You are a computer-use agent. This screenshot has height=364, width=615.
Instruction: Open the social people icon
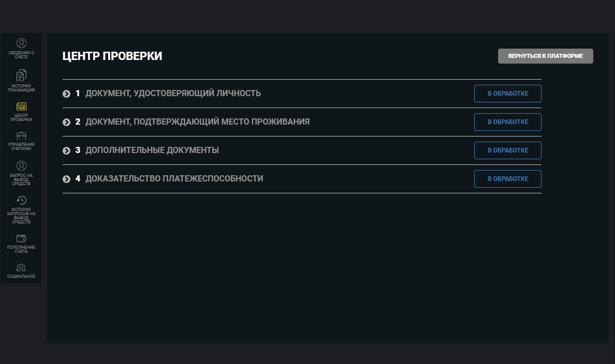pos(21,268)
